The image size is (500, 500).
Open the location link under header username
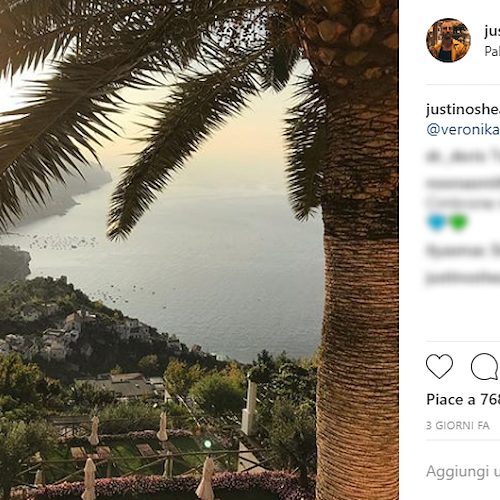[492, 51]
